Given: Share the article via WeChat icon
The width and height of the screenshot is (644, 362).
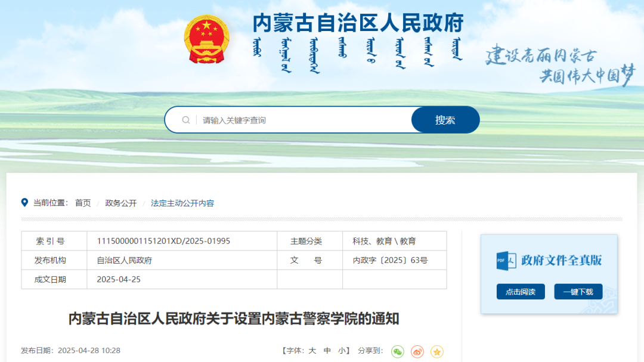Looking at the screenshot, I should (x=397, y=352).
